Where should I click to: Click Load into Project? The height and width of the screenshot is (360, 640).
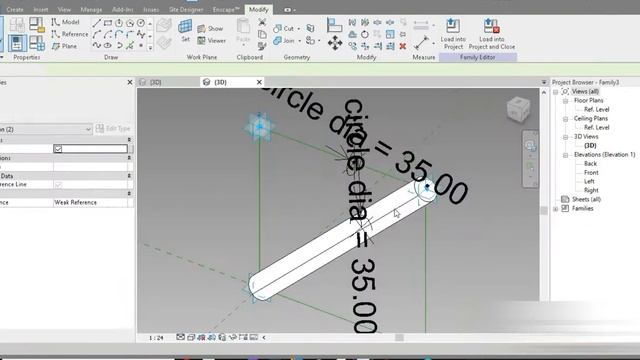[453, 34]
